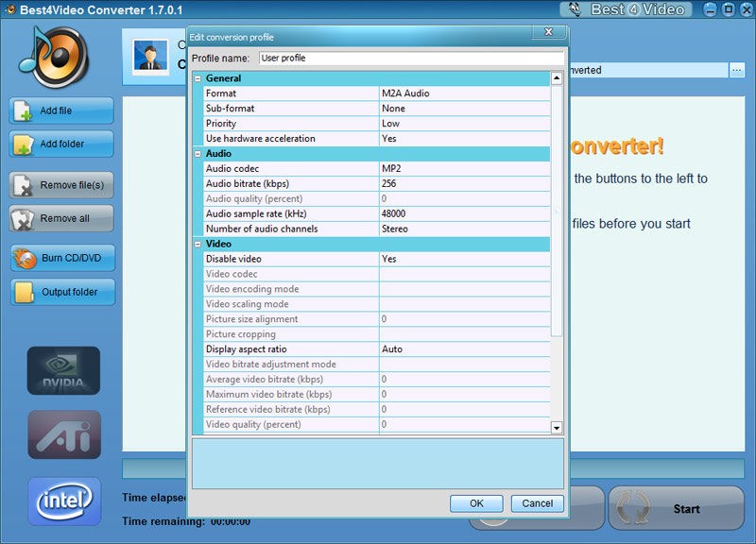The width and height of the screenshot is (756, 544).
Task: Select Use hardware acceleration label
Action: click(261, 138)
